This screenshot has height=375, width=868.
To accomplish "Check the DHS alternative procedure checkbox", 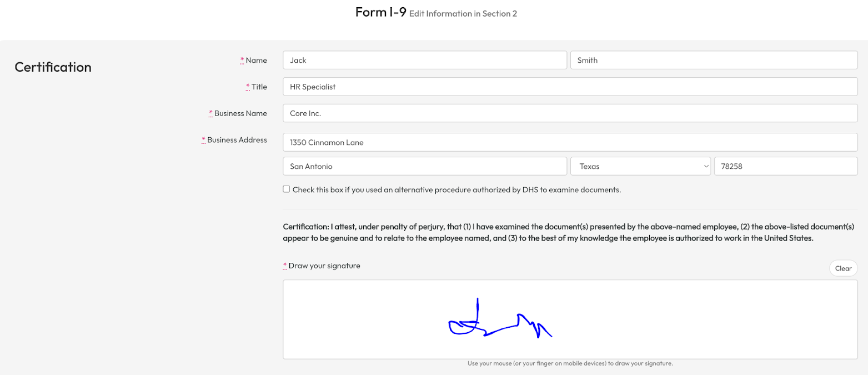I will coord(287,189).
